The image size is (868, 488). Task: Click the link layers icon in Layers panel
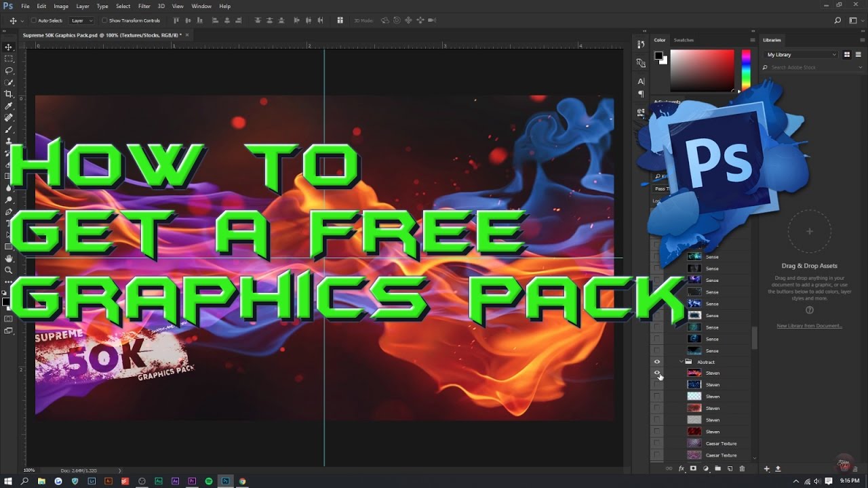[669, 468]
